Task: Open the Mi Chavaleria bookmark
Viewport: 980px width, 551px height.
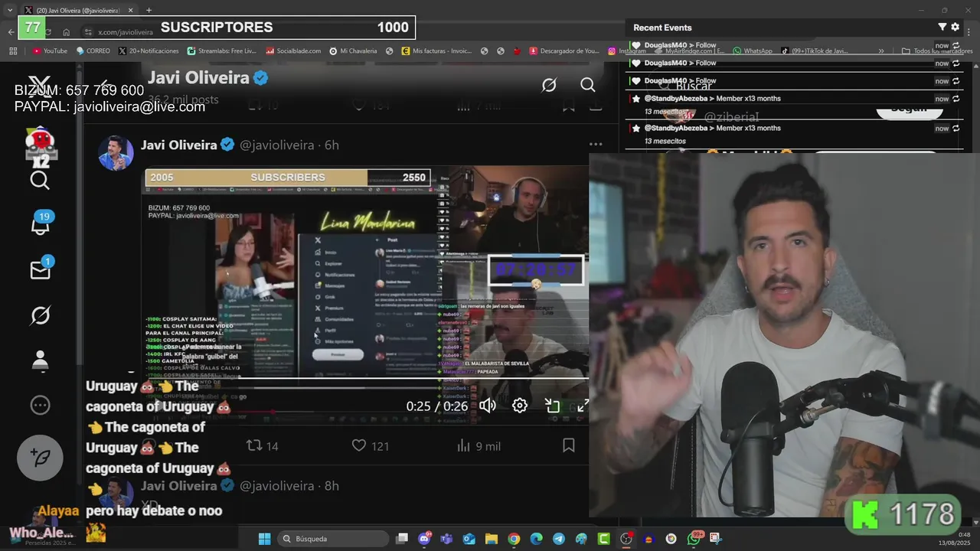Action: click(353, 51)
